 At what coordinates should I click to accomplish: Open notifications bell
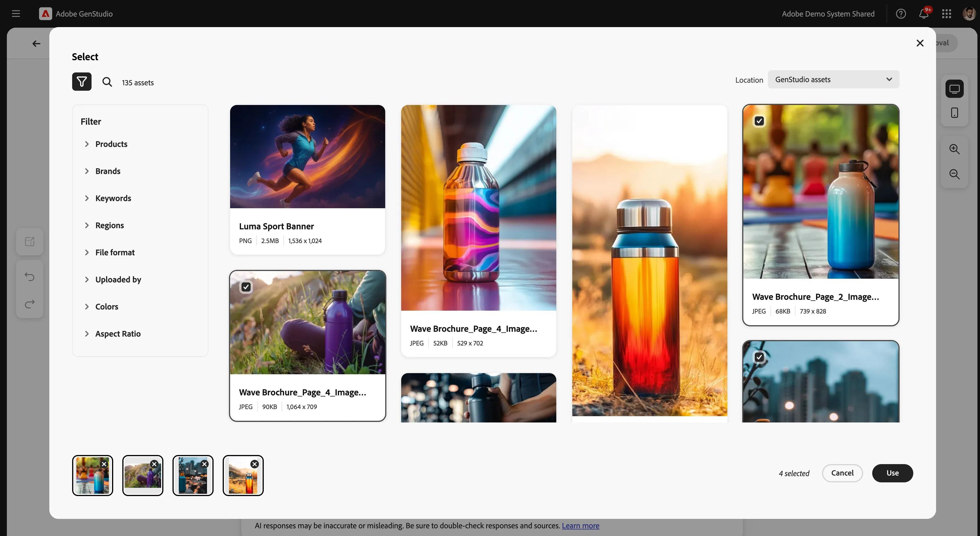(x=924, y=14)
